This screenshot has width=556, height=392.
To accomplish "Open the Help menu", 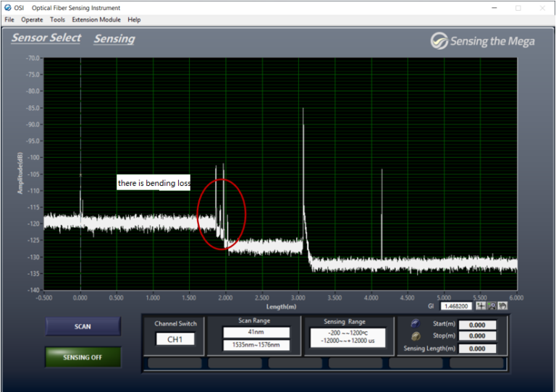I will (x=134, y=20).
